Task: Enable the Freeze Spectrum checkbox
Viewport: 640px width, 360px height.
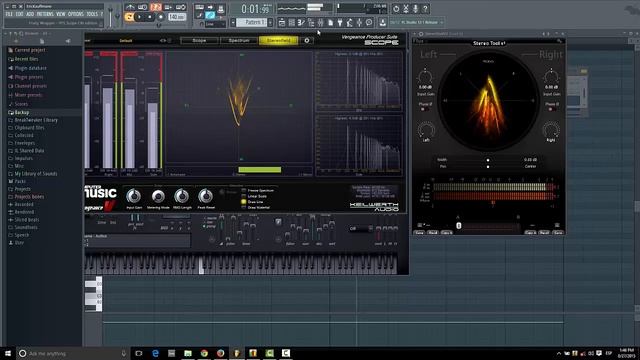Action: (244, 191)
